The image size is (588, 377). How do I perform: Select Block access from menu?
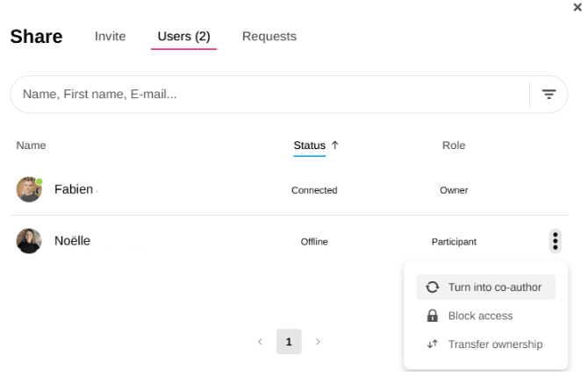[x=480, y=317]
